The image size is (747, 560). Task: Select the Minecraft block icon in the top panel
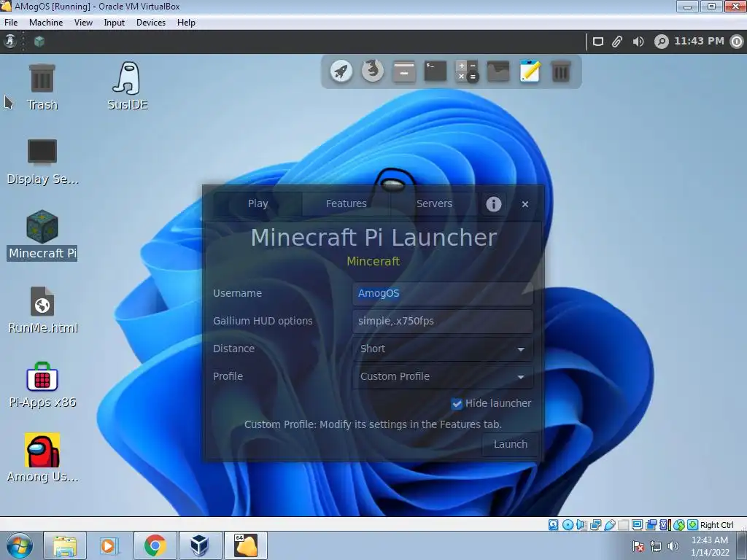coord(39,42)
